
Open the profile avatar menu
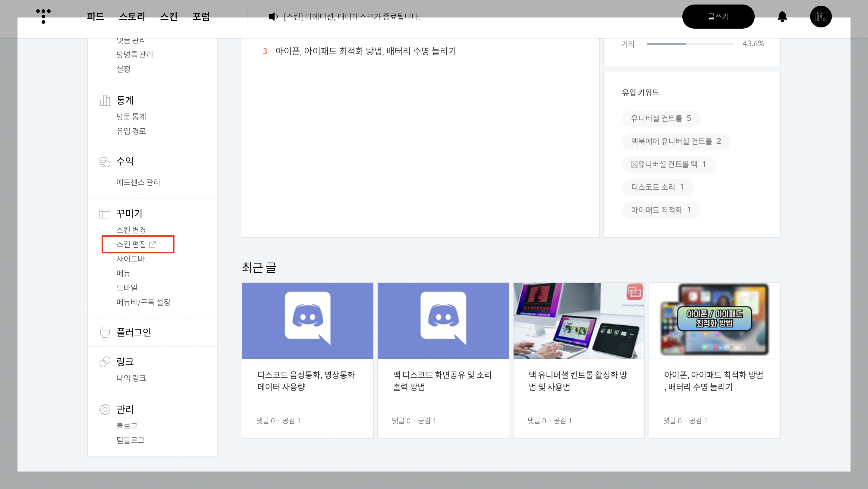pos(820,17)
